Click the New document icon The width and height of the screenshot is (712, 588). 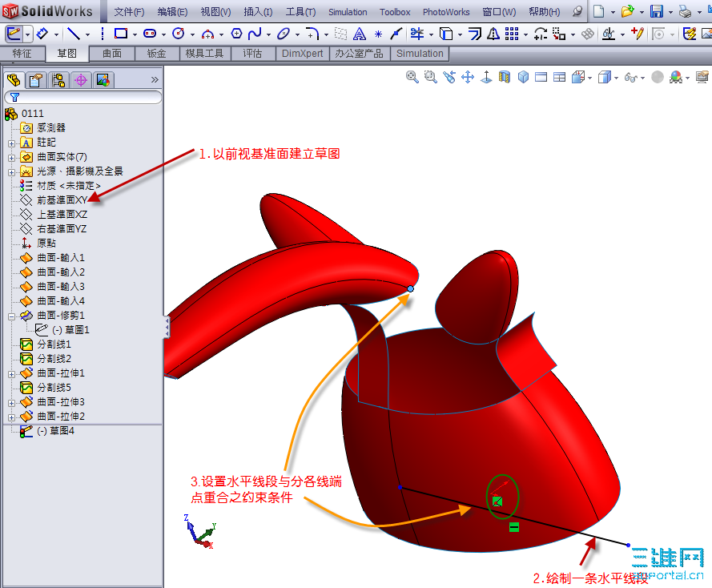pyautogui.click(x=599, y=11)
